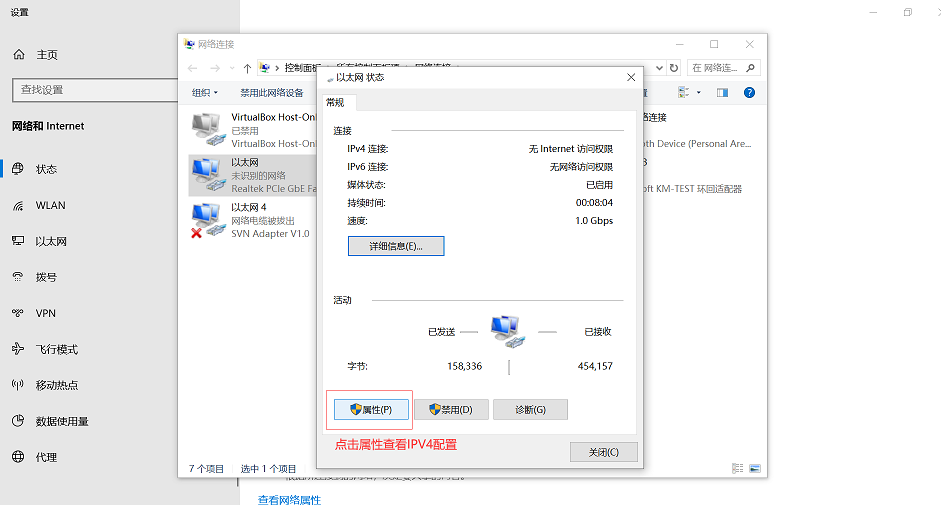Viewport: 941px width, 505px height.
Task: Expand the 组织 dropdown menu
Action: pyautogui.click(x=204, y=93)
